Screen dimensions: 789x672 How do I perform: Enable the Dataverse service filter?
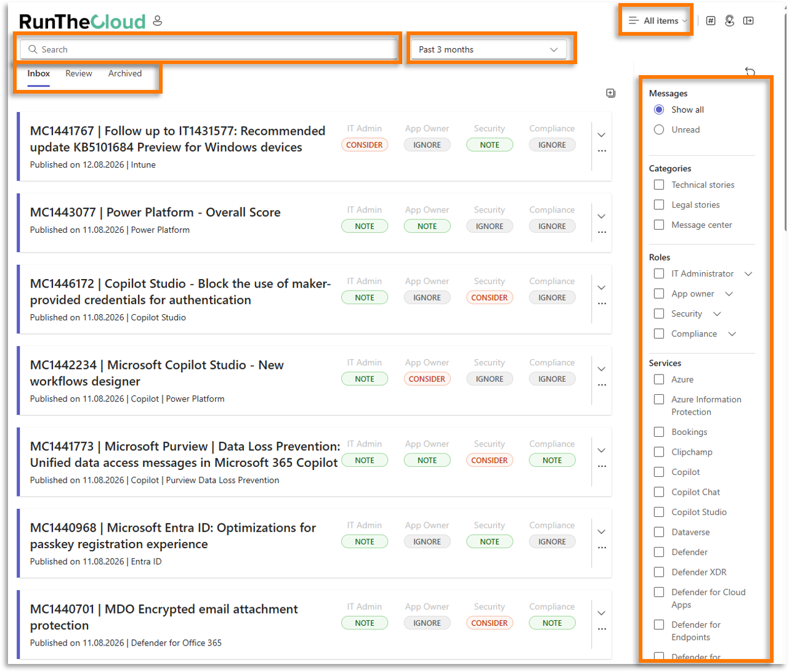point(659,532)
